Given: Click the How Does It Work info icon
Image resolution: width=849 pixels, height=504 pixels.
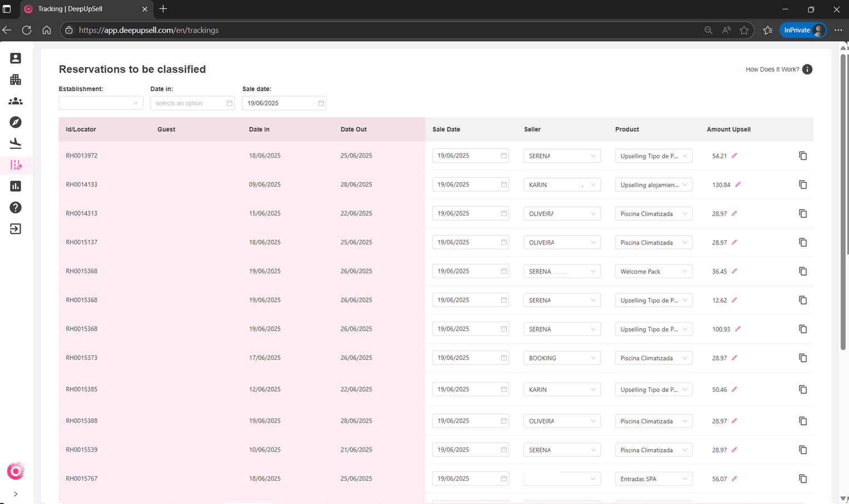Looking at the screenshot, I should 807,69.
